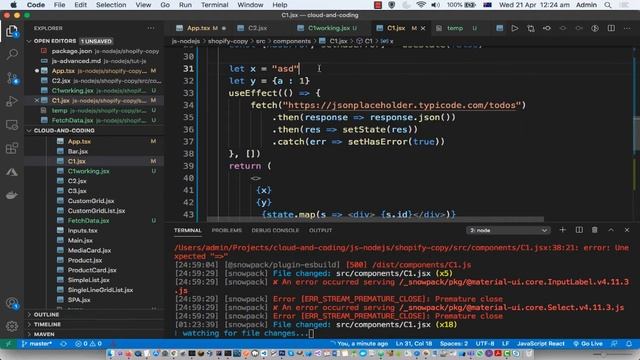Open editor More Actions ellipsis
This screenshot has width=640, height=360.
point(627,28)
